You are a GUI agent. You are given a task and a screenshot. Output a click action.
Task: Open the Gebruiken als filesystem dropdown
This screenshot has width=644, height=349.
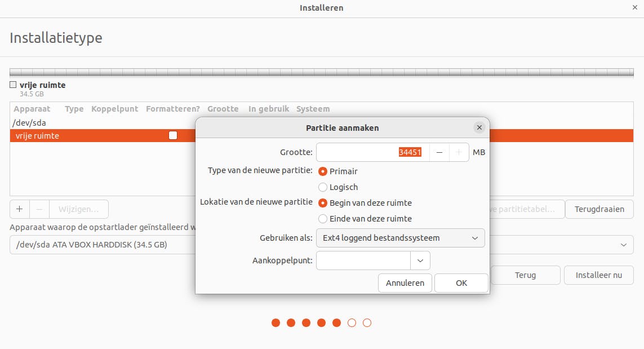pos(400,238)
